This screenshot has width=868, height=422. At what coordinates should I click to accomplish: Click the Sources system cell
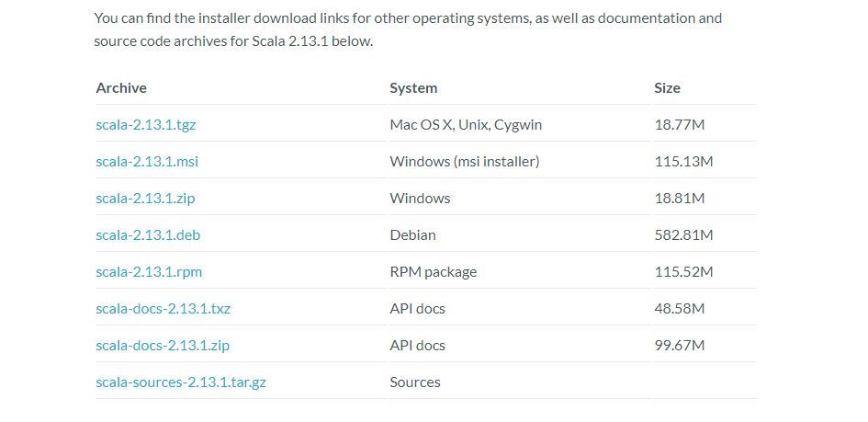coord(415,382)
